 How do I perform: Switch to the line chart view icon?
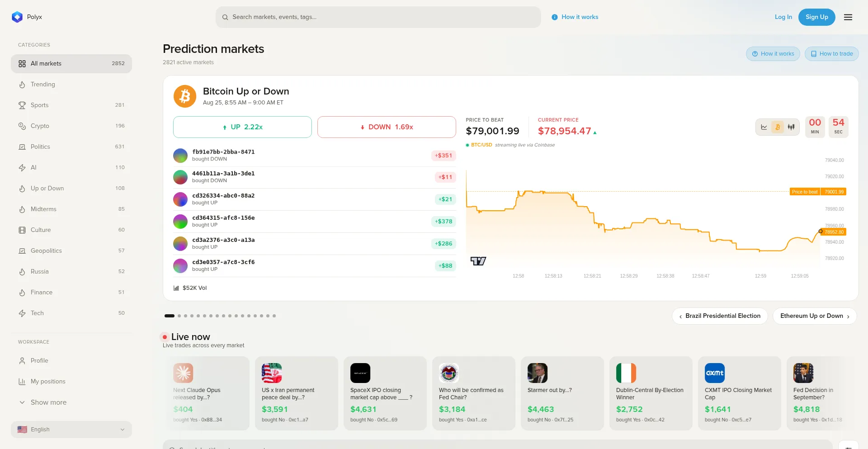pyautogui.click(x=764, y=127)
